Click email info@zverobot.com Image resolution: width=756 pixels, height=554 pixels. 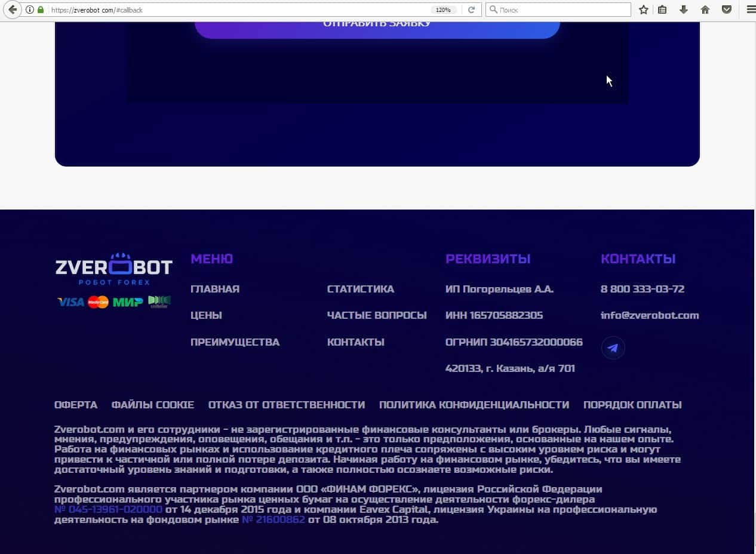tap(650, 315)
